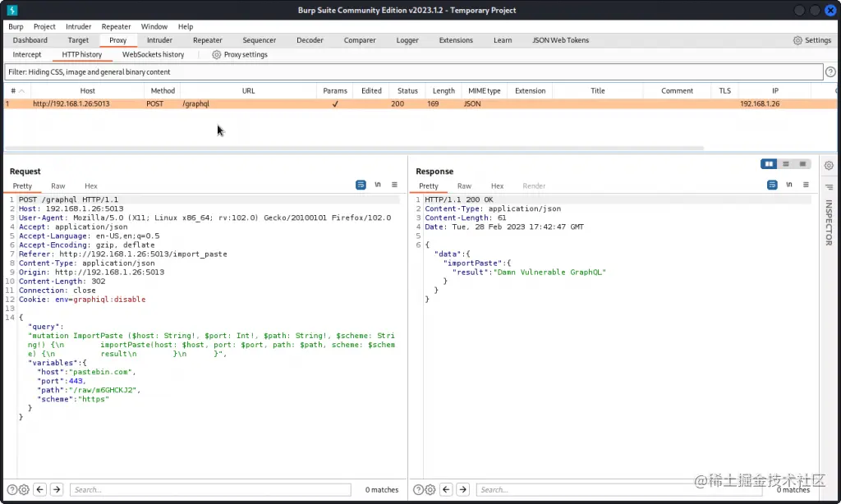Click the Request search help icon

(11, 489)
